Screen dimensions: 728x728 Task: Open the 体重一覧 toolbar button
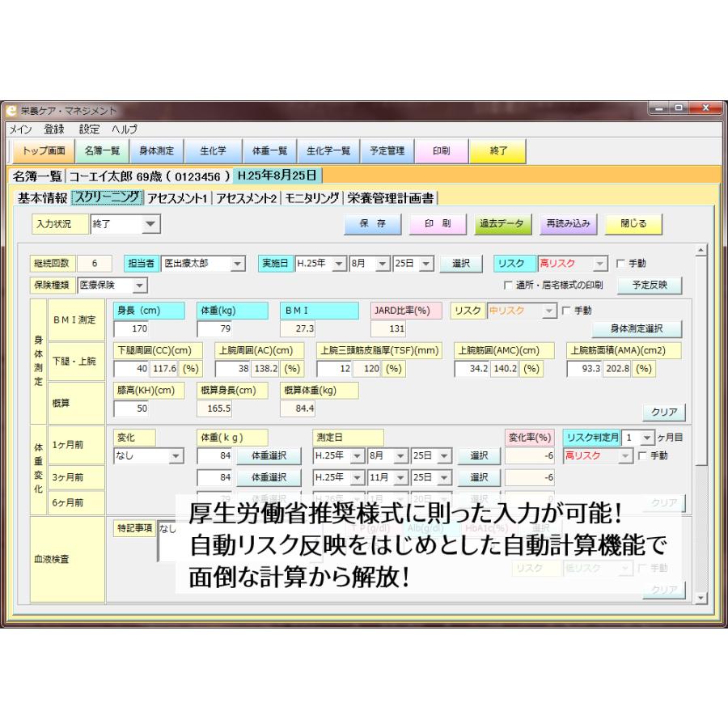269,150
